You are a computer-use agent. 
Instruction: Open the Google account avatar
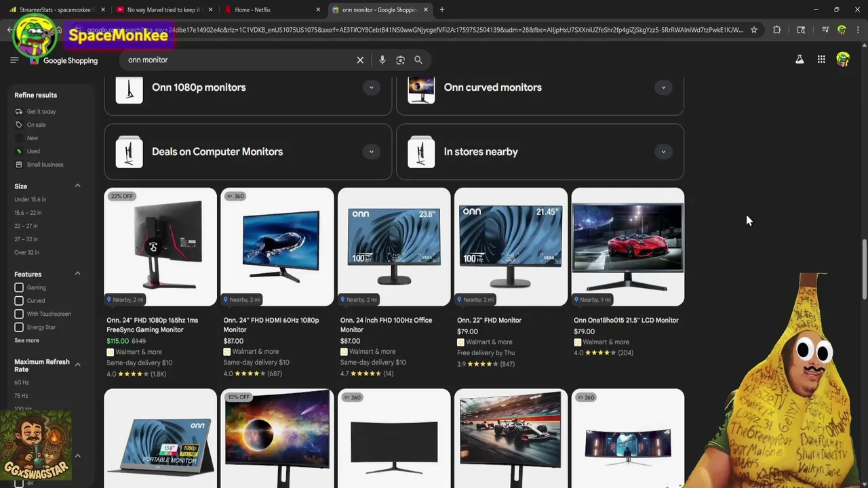point(843,60)
